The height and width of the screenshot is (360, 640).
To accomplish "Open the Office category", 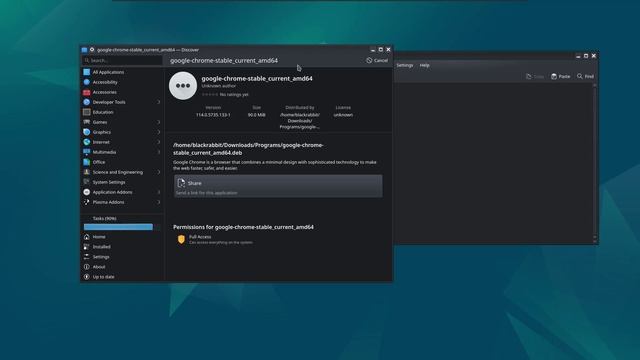I will [122, 162].
